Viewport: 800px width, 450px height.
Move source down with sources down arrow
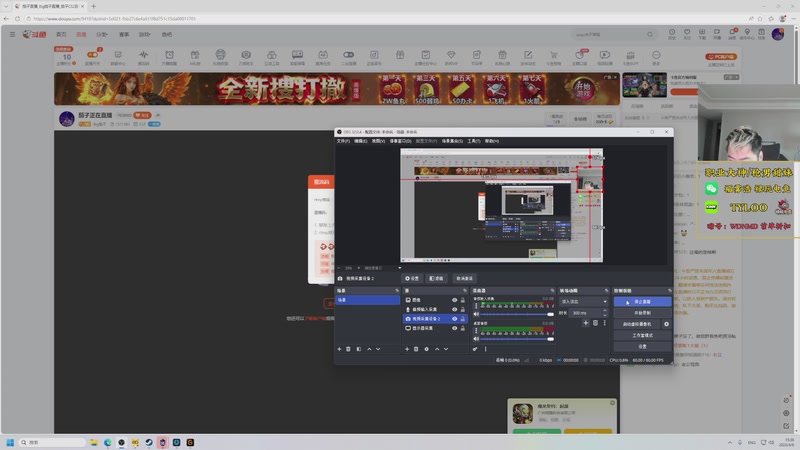(446, 349)
